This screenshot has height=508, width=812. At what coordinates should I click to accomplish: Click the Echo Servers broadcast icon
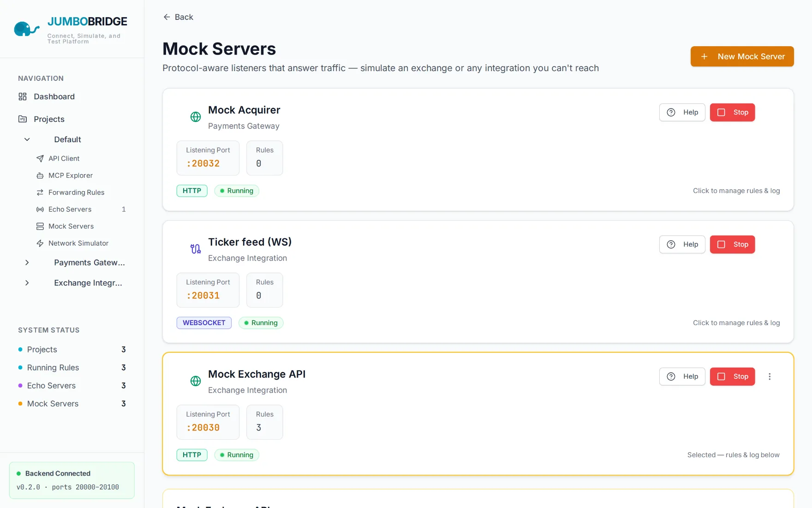coord(40,209)
